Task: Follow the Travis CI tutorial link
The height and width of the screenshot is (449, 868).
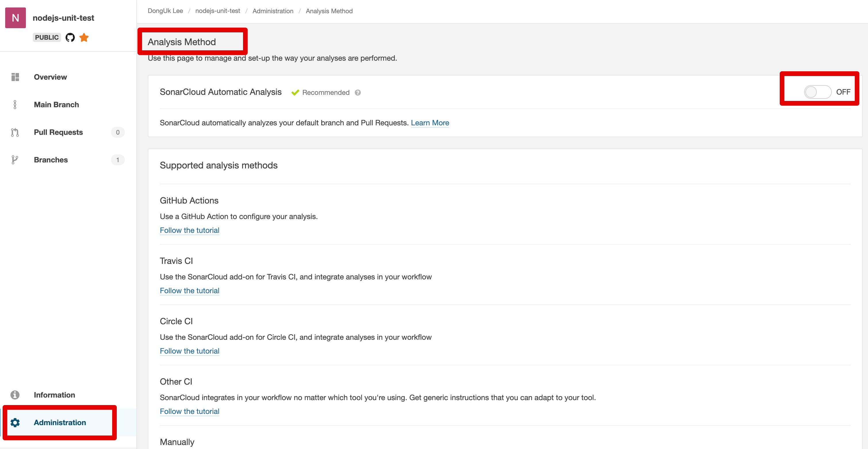Action: 189,291
